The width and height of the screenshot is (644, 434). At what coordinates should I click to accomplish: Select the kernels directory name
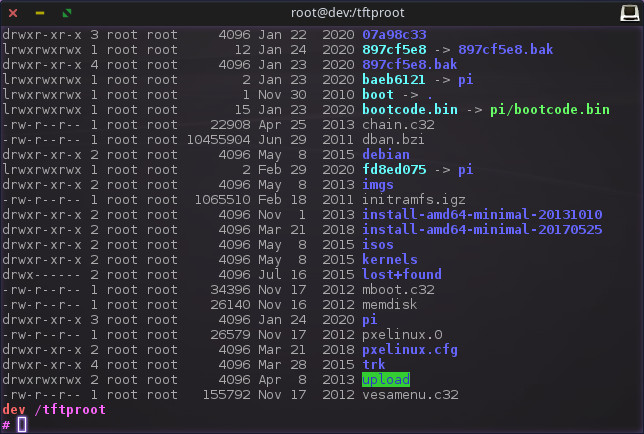tap(390, 259)
